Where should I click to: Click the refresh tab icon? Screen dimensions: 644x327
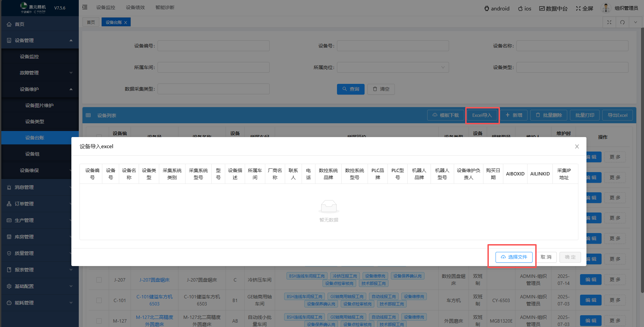tap(622, 22)
